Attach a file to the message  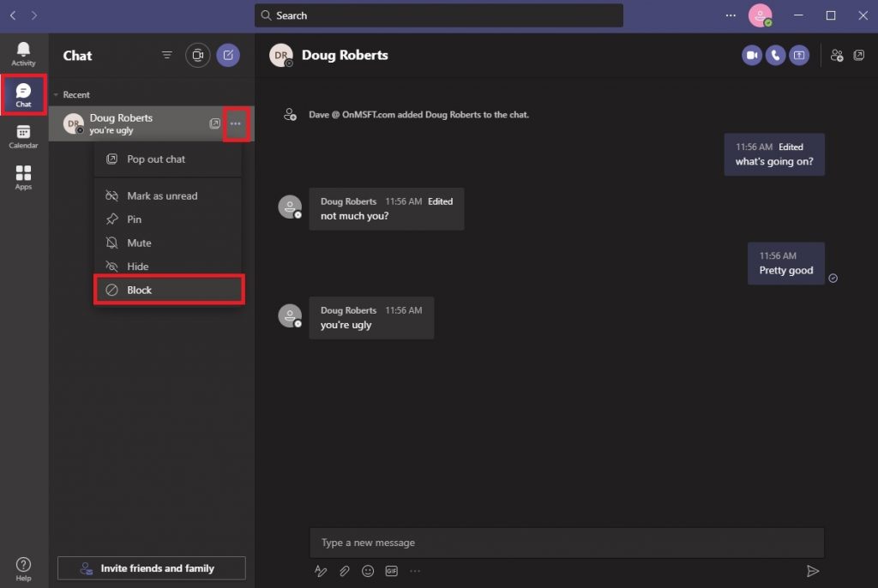click(345, 571)
